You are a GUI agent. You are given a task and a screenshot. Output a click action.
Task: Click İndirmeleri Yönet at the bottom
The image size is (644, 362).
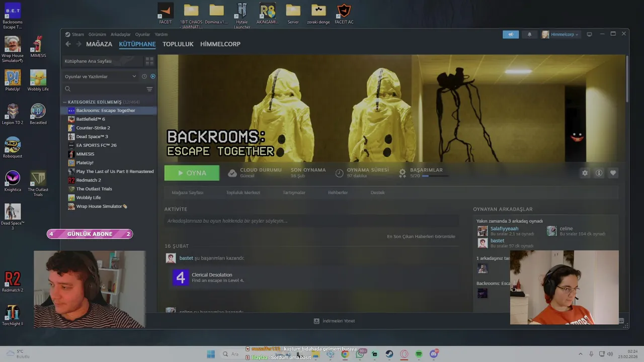pos(335,321)
